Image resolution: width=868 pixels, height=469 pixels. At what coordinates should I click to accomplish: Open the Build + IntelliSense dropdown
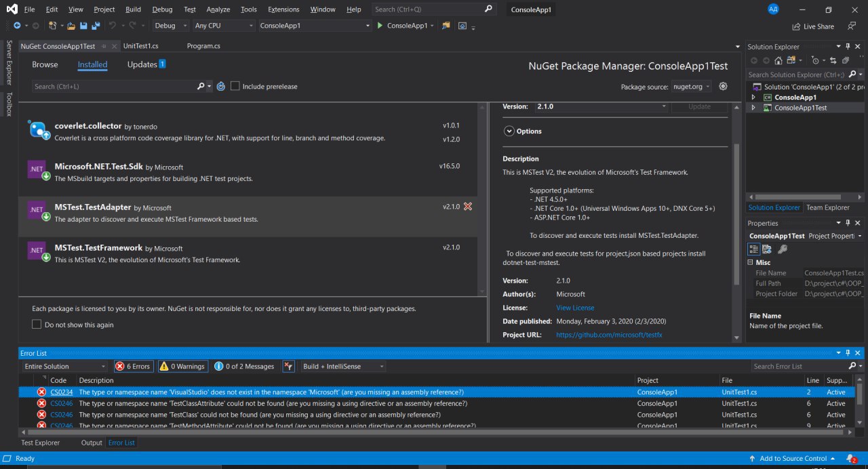[x=344, y=366]
